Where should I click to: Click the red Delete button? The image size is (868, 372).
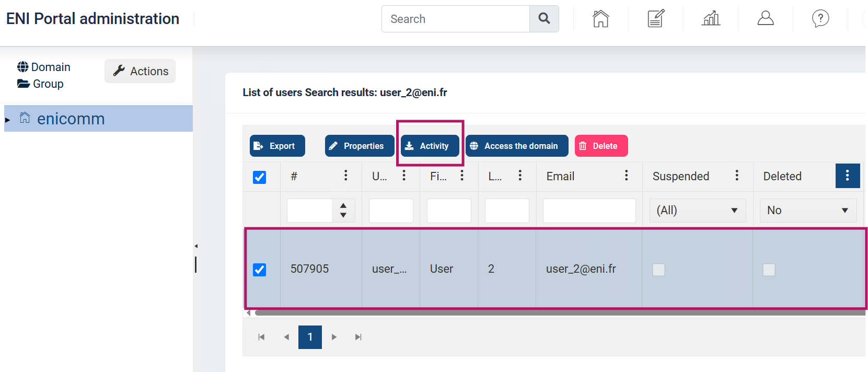pyautogui.click(x=601, y=146)
